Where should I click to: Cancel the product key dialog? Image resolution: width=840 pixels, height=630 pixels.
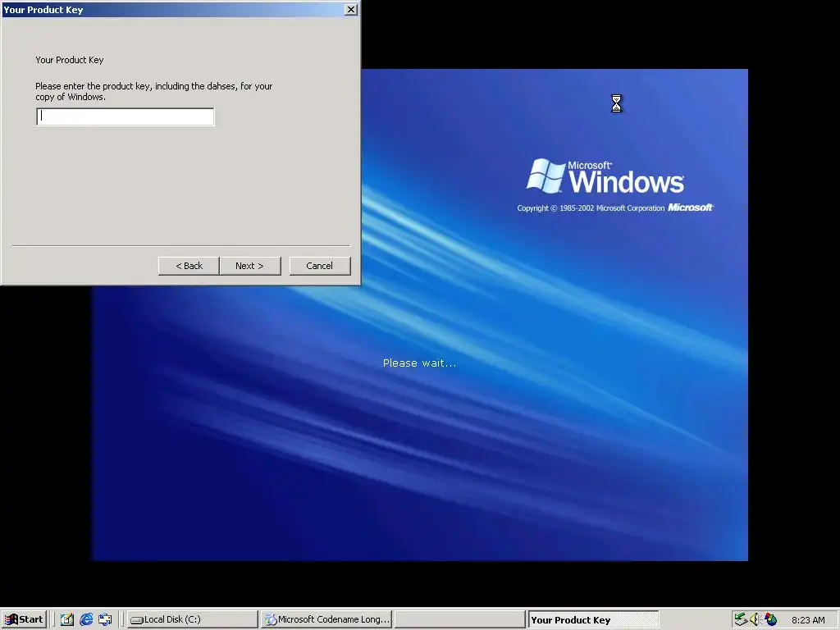tap(320, 266)
